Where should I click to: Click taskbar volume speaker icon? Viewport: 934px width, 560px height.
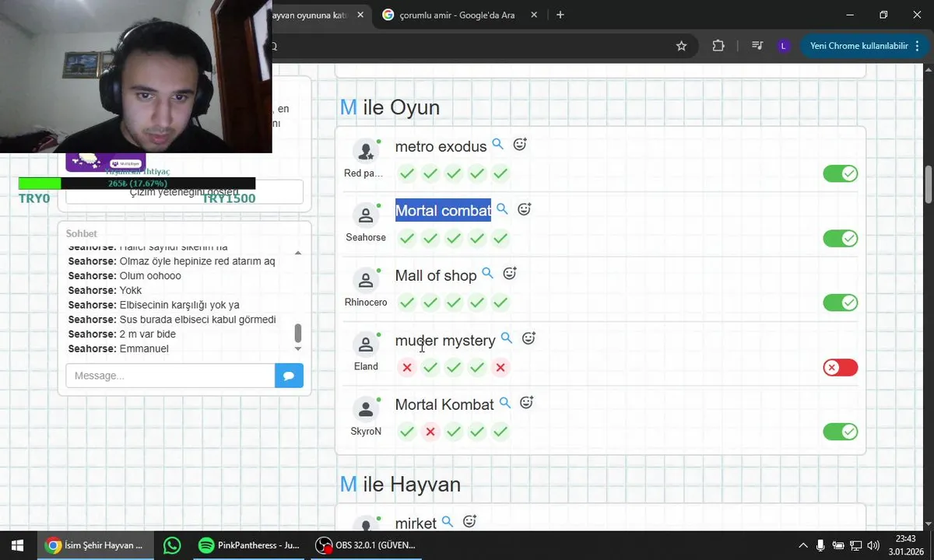873,545
